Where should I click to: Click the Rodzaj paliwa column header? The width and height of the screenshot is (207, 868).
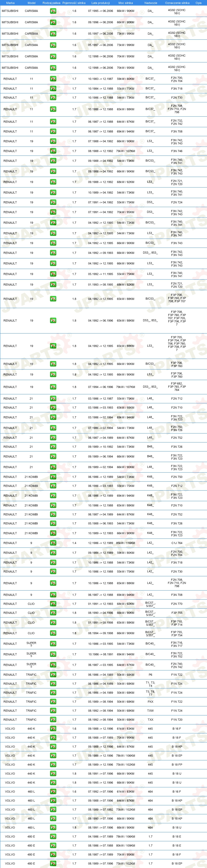(51, 3)
